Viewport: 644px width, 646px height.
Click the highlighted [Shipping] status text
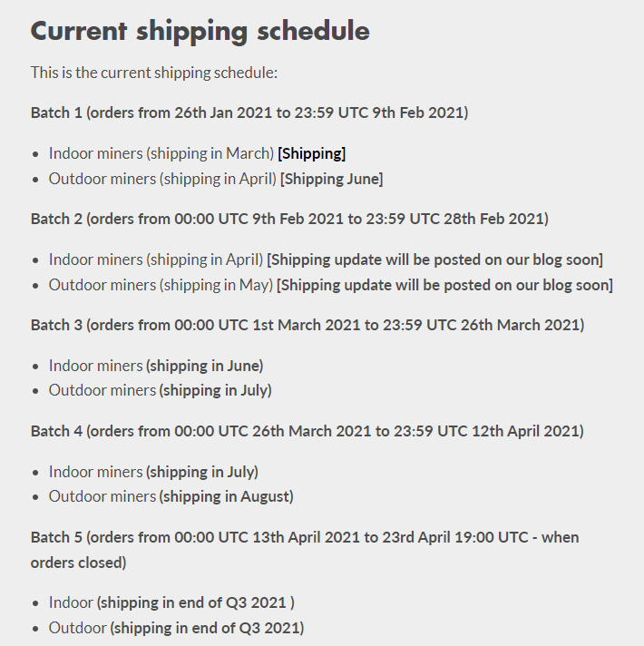(x=311, y=153)
